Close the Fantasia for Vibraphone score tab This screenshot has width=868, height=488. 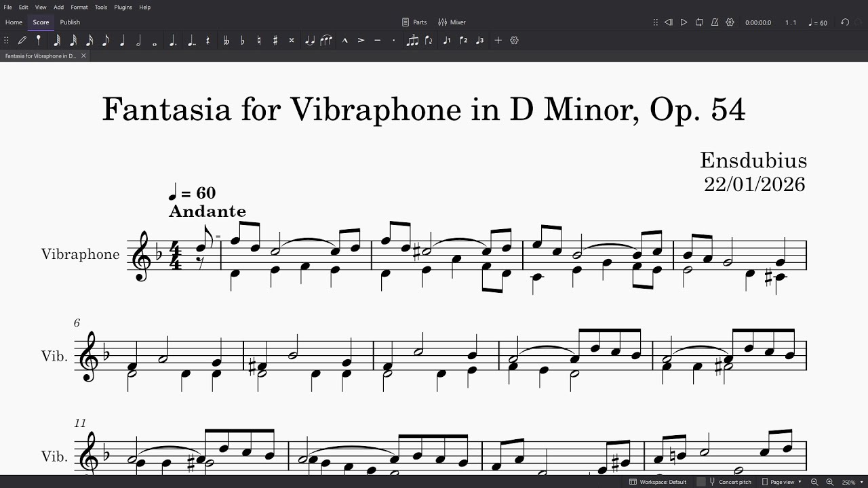[83, 56]
